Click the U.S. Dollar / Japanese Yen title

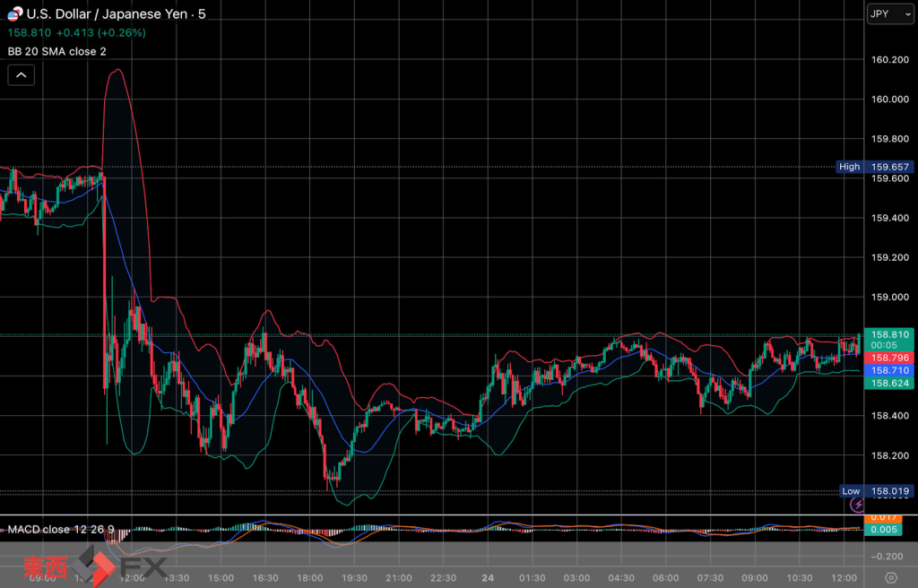point(109,15)
